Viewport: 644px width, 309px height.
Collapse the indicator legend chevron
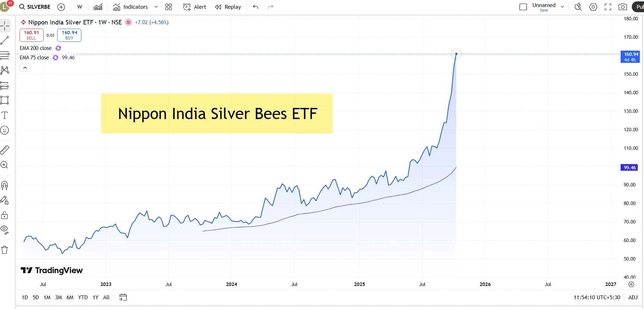25,68
